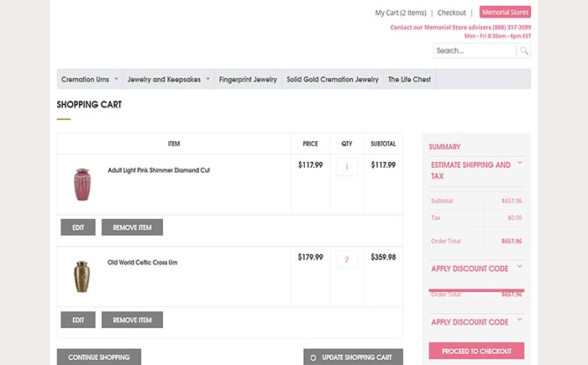Open The Life Chest page
Screen dimensions: 588x365
pyautogui.click(x=410, y=79)
